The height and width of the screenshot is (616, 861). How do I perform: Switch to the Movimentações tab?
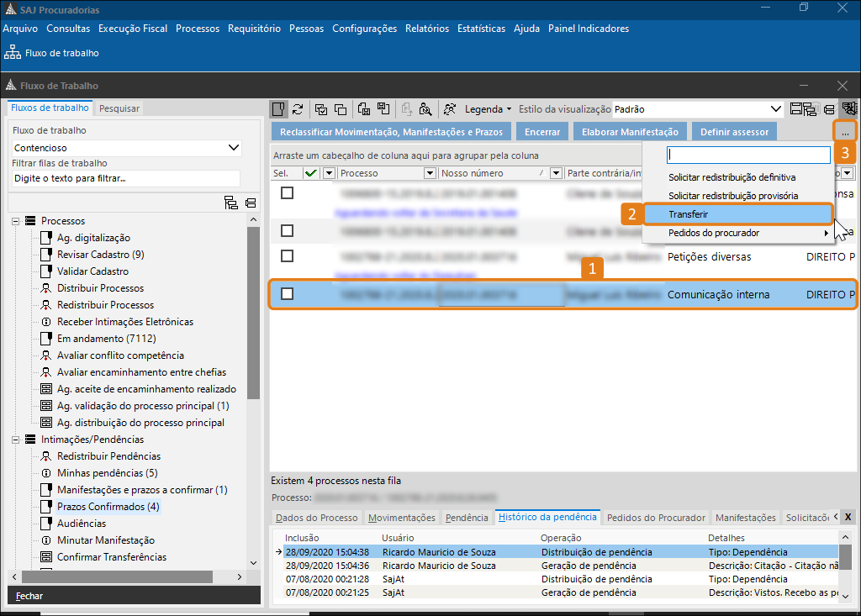point(402,518)
